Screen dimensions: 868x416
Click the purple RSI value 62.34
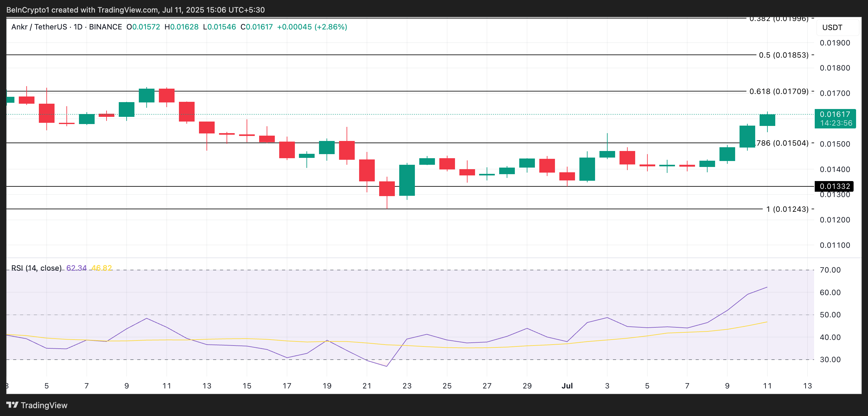76,268
